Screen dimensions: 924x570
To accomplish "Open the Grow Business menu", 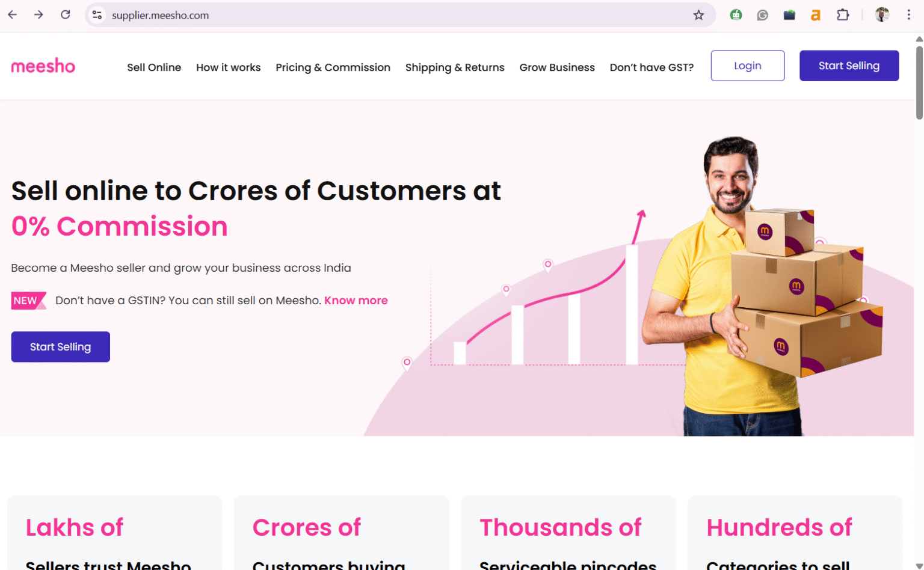I will coord(557,67).
